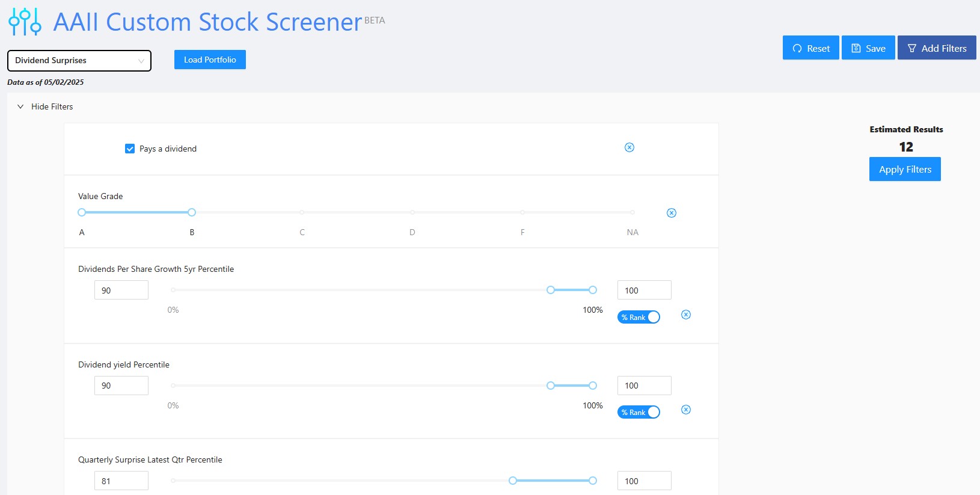Image resolution: width=980 pixels, height=495 pixels.
Task: Click Dividends Per Share Growth lower slider handle
Action: pyautogui.click(x=551, y=290)
